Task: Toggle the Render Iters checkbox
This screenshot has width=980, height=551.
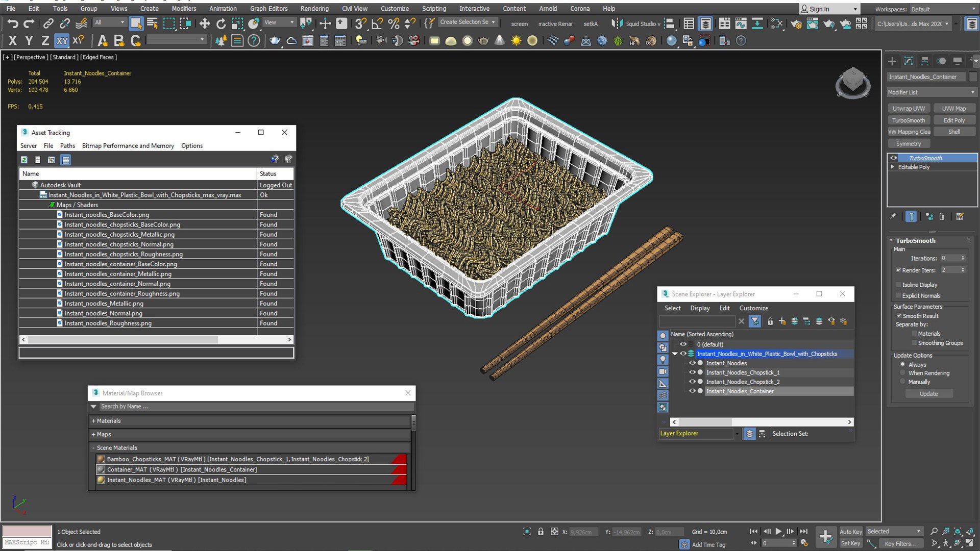Action: (x=898, y=270)
